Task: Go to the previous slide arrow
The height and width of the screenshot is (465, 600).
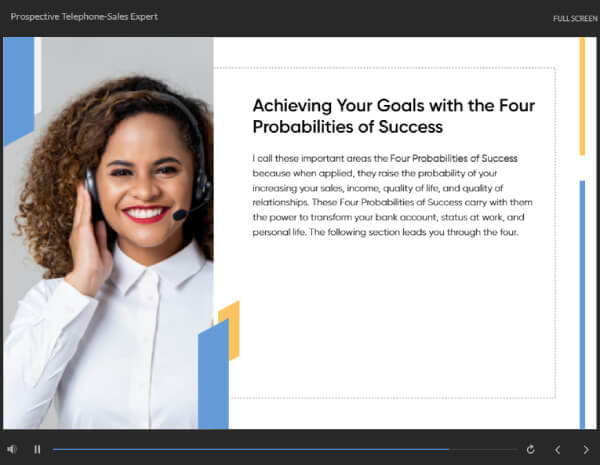Action: [x=558, y=450]
